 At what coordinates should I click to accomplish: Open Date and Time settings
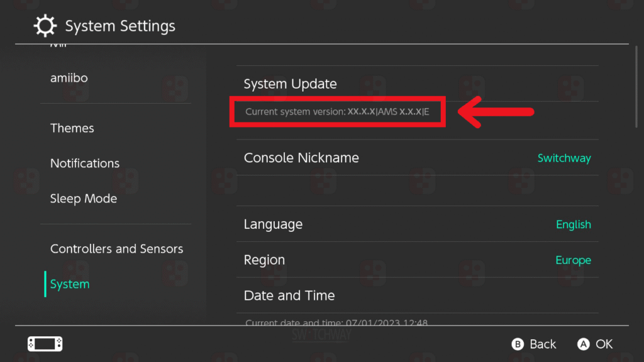[x=418, y=295]
